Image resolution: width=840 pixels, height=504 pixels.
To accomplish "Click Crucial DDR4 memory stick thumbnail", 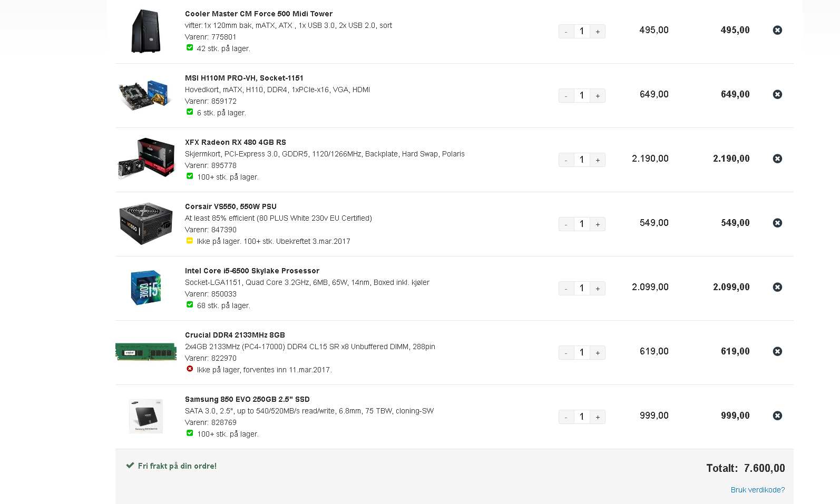I will (x=146, y=352).
